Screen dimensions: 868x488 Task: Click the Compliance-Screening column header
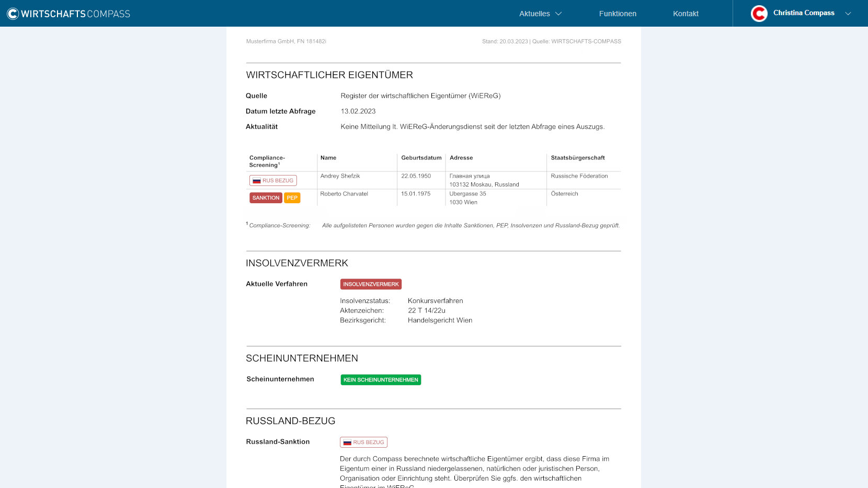pos(267,161)
